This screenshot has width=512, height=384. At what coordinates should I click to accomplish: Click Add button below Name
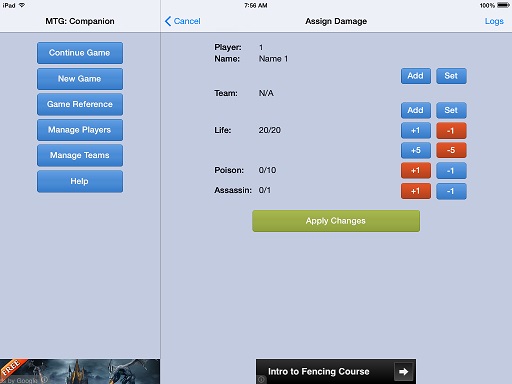[x=416, y=76]
